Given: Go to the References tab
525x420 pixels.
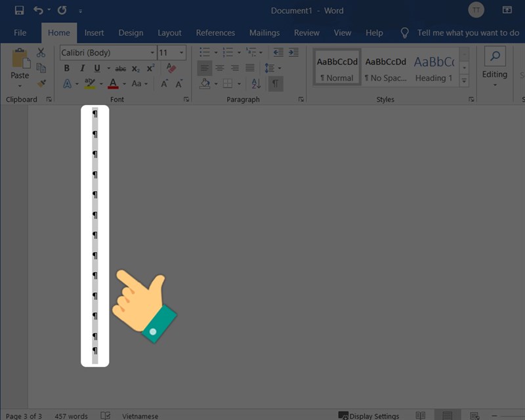Looking at the screenshot, I should 215,33.
